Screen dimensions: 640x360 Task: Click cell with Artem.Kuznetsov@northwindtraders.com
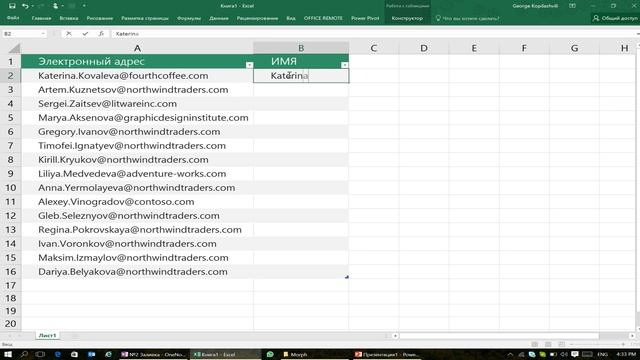pyautogui.click(x=137, y=90)
